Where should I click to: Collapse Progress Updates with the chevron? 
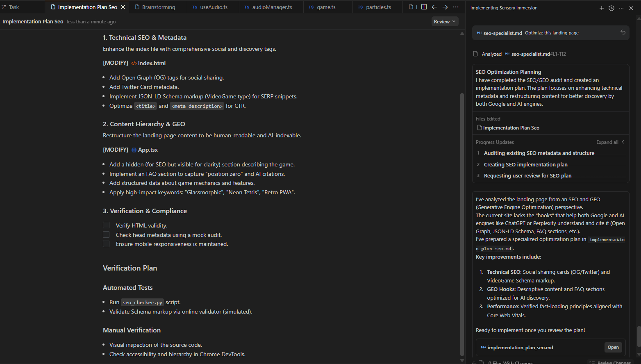(623, 142)
